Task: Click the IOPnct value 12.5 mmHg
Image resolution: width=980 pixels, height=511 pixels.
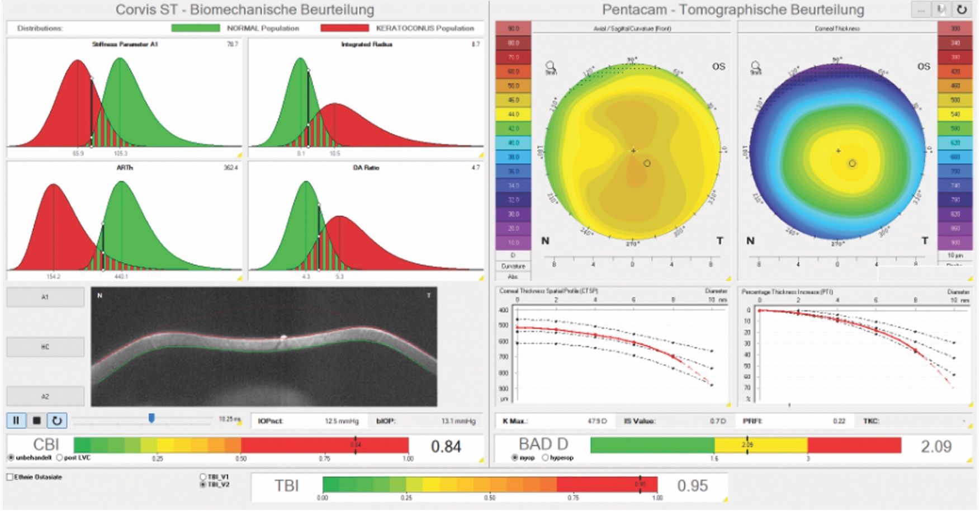Action: click(342, 421)
